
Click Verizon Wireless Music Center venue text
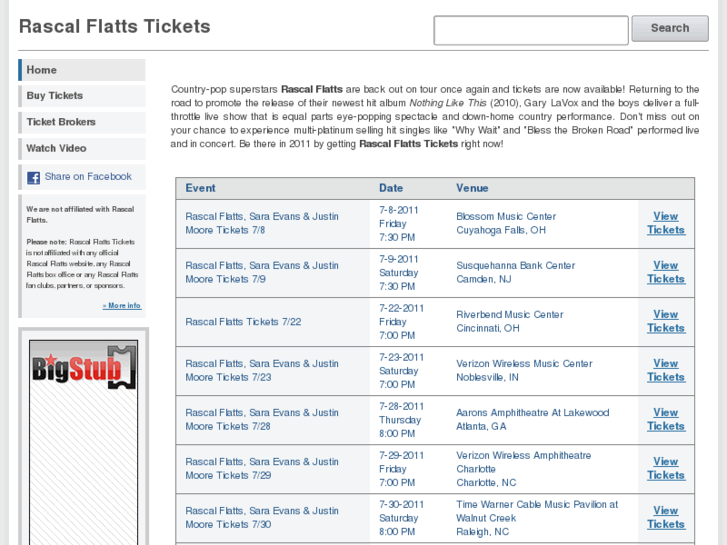pos(524,364)
